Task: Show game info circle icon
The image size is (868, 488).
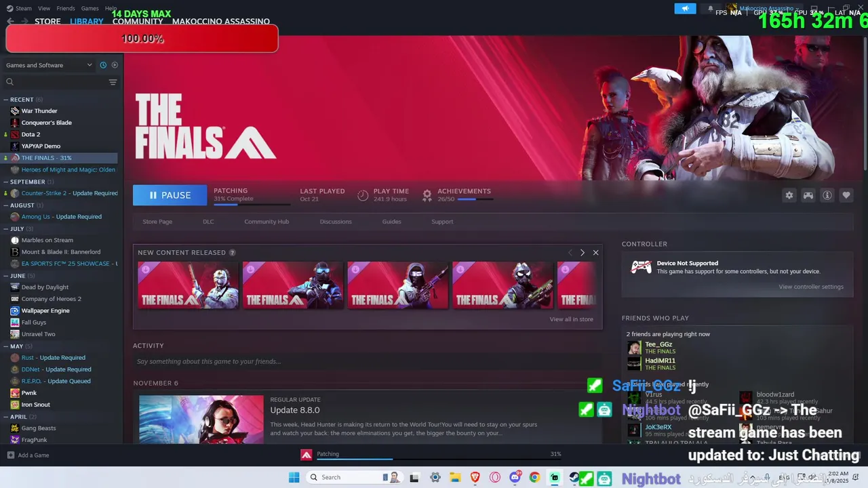Action: (827, 195)
